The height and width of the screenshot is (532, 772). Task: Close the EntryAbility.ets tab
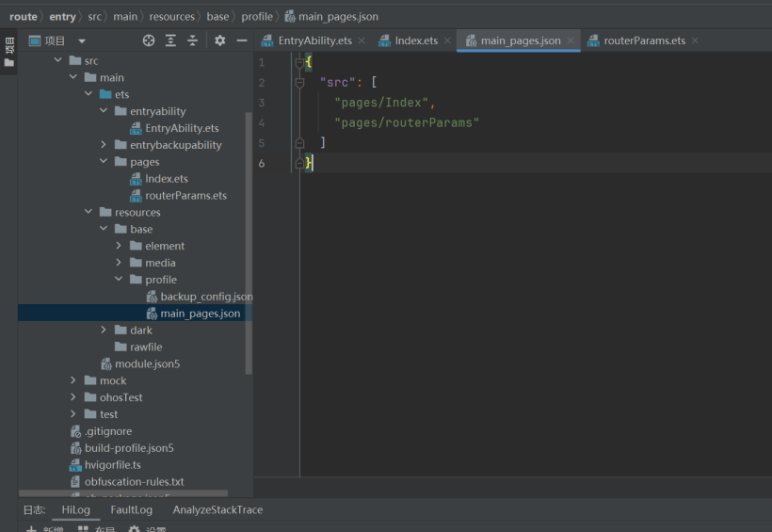[362, 40]
